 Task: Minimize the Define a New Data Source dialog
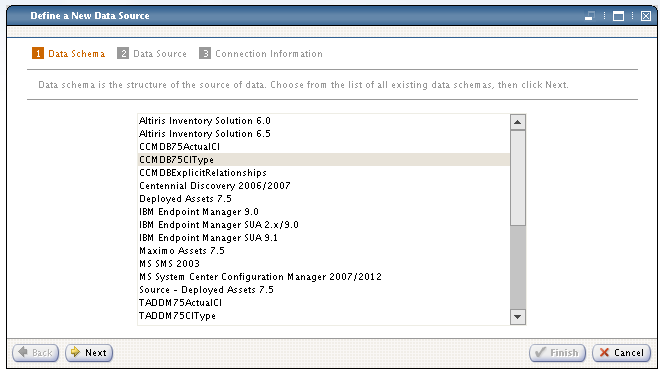coord(590,16)
